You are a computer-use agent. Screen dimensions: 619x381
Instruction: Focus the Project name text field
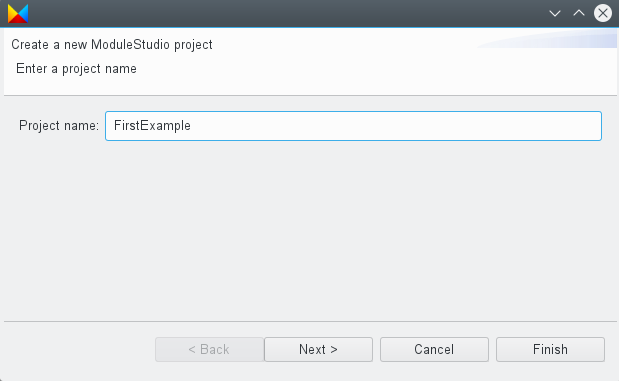point(353,126)
